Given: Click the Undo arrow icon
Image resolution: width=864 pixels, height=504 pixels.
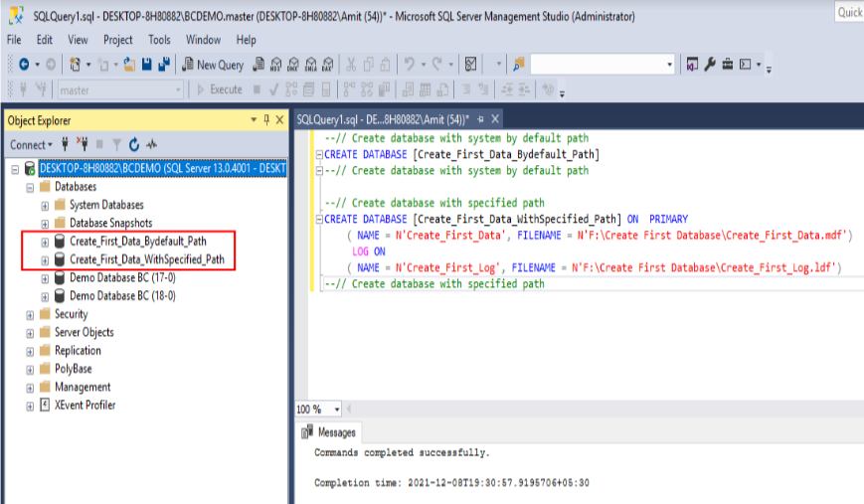Looking at the screenshot, I should (409, 65).
